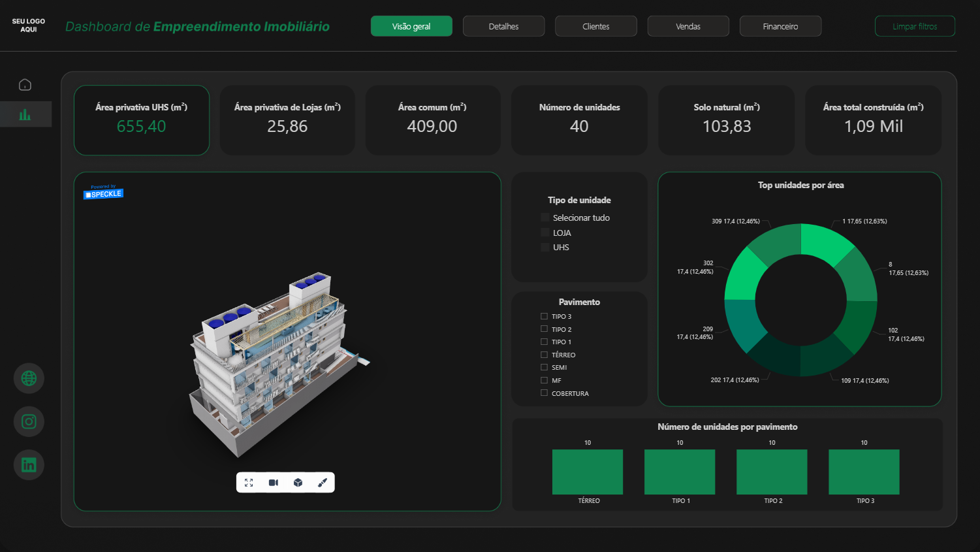Image resolution: width=980 pixels, height=552 pixels.
Task: Select the brush styling icon in the model toolbar
Action: [322, 482]
